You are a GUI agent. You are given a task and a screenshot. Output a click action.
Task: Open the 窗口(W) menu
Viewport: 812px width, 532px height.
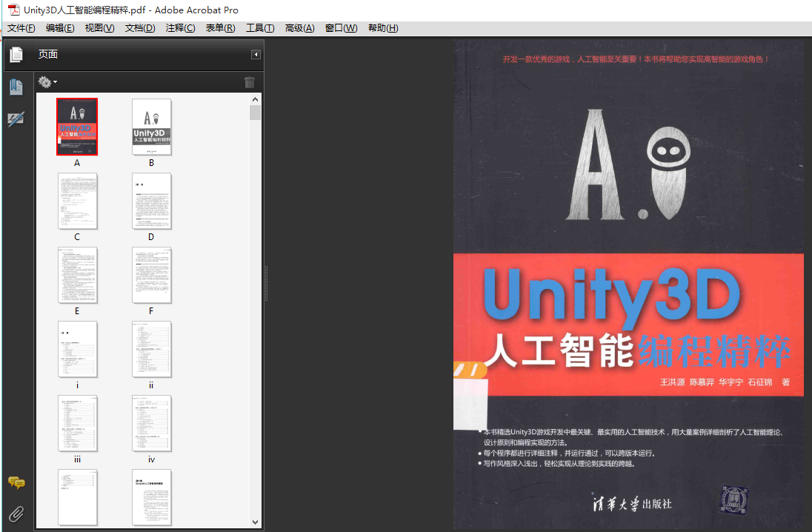(341, 28)
